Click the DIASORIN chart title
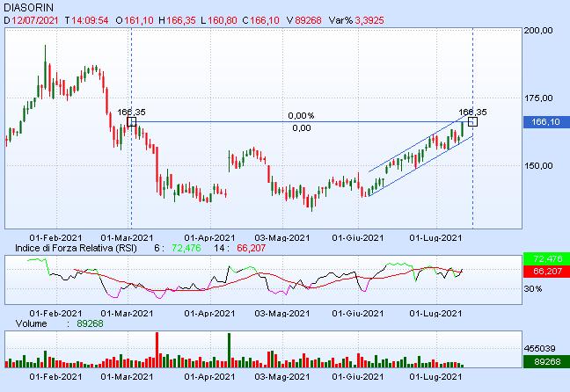 (x=28, y=7)
